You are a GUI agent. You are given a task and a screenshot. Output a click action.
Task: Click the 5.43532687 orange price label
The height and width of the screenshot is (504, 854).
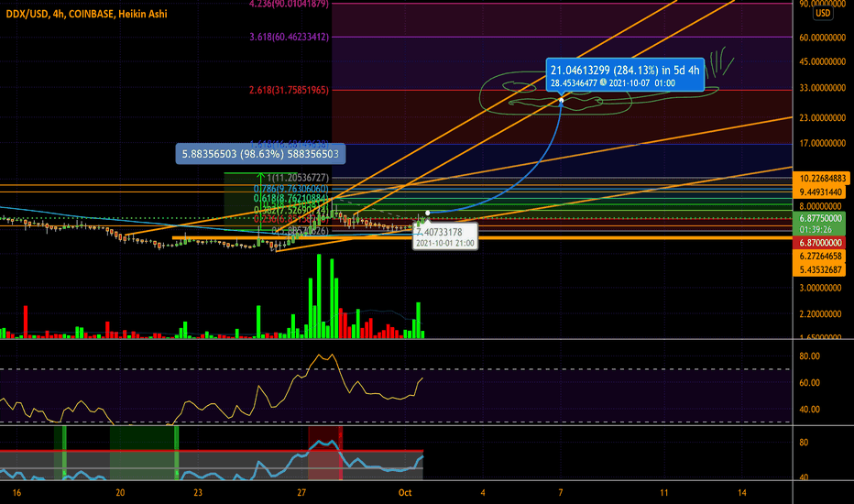tap(820, 269)
